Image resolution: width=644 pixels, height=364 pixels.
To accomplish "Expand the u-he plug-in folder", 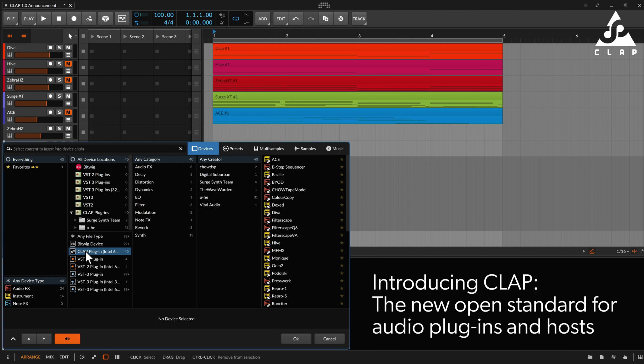I will pyautogui.click(x=75, y=227).
